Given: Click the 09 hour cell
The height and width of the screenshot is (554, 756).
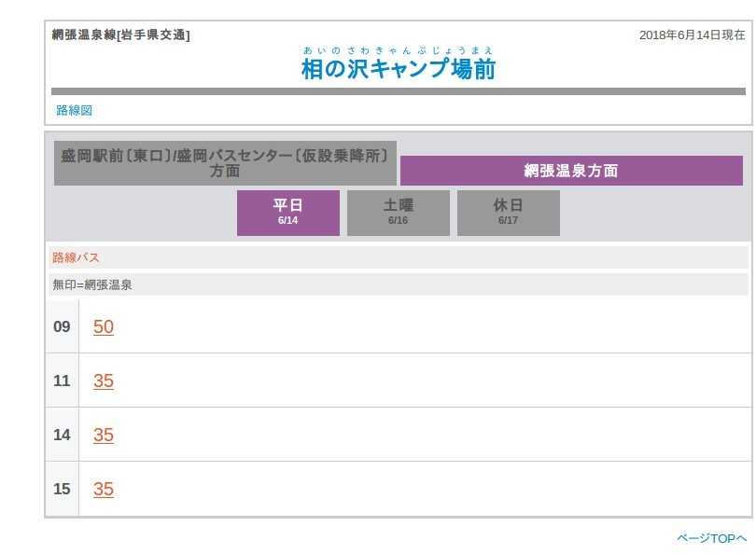Looking at the screenshot, I should coord(62,326).
